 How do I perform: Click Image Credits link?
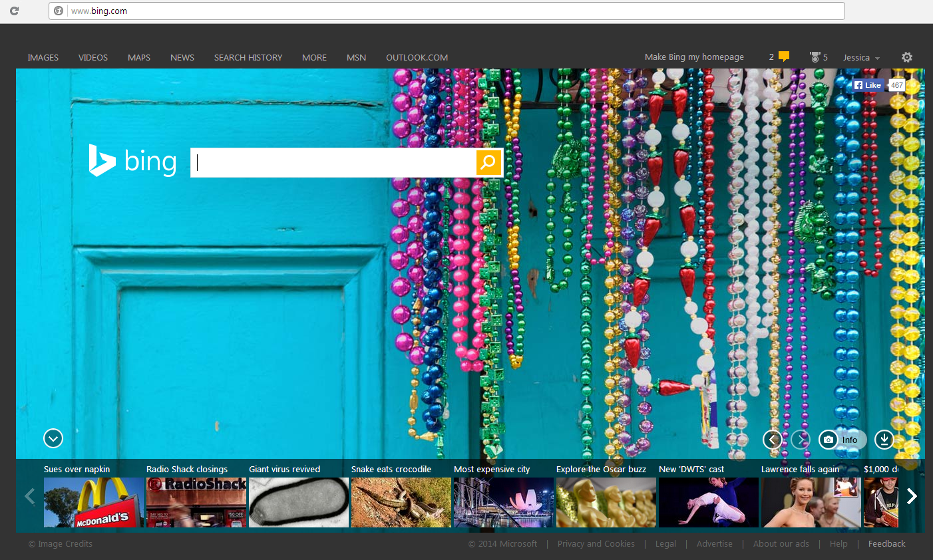click(x=61, y=543)
